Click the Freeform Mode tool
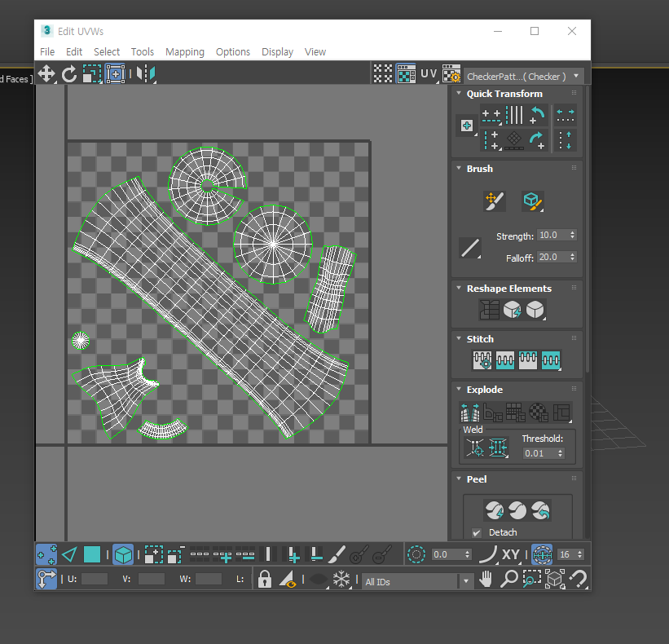 115,74
